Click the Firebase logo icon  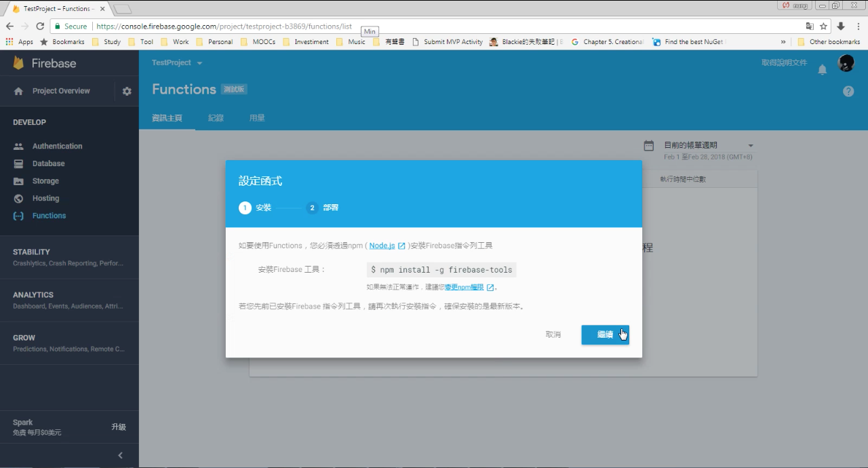(x=18, y=63)
